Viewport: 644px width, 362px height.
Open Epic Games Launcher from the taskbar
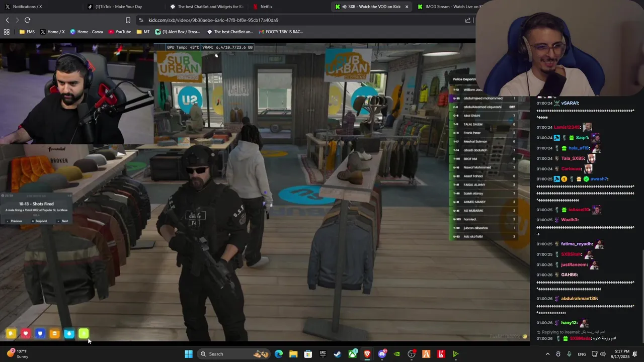[x=323, y=354]
